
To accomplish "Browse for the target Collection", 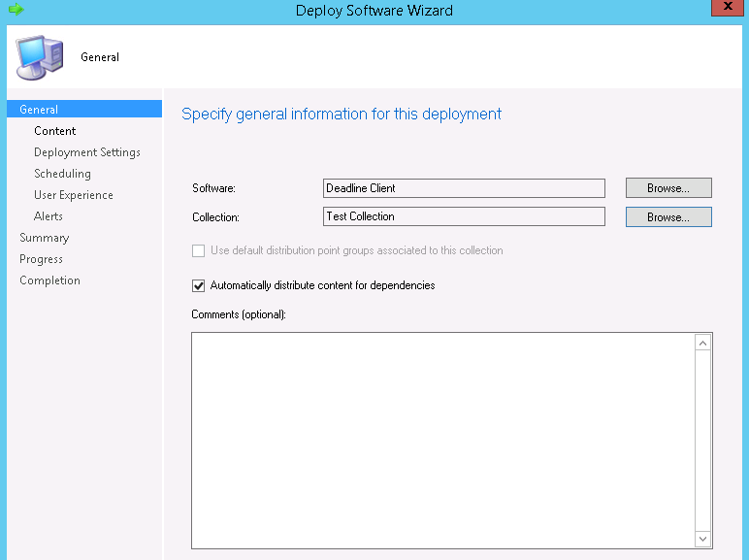I will (668, 217).
